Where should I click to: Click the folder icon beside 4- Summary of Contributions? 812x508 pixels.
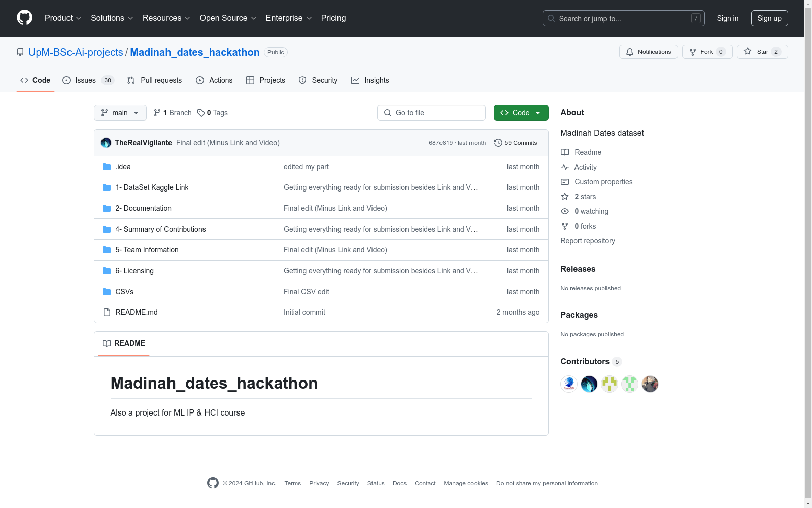point(107,229)
